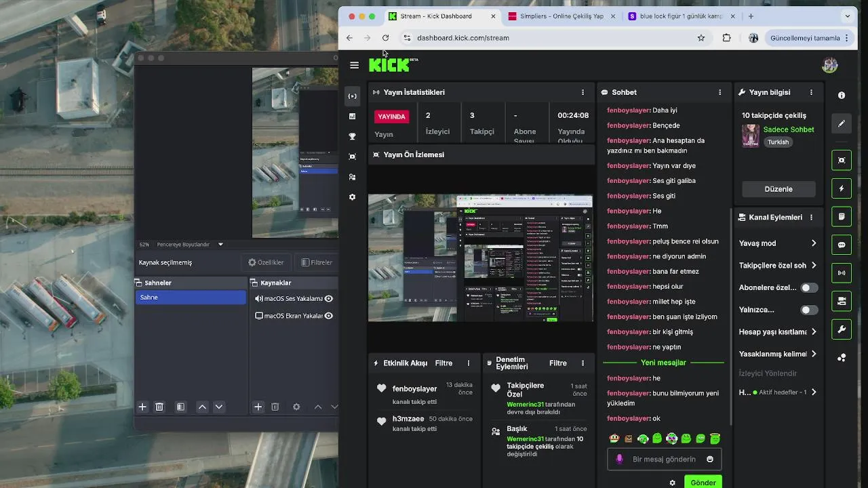Toggle the Abonelere özel switch
The image size is (868, 488).
tap(809, 288)
